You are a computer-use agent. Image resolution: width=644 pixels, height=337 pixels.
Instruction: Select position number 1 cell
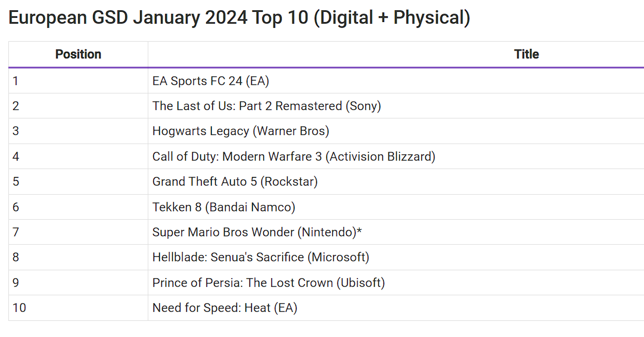click(78, 81)
